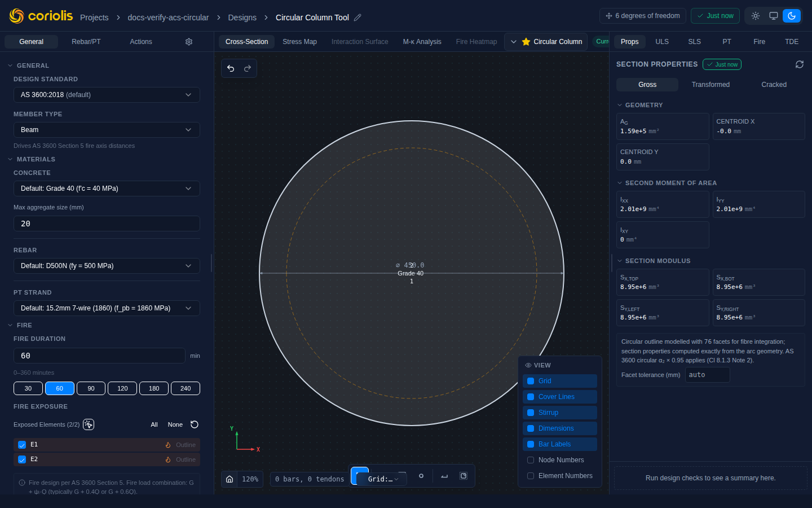Screen dimensions: 812x508
Task: Open left panel settings gear tab
Action: pos(189,42)
